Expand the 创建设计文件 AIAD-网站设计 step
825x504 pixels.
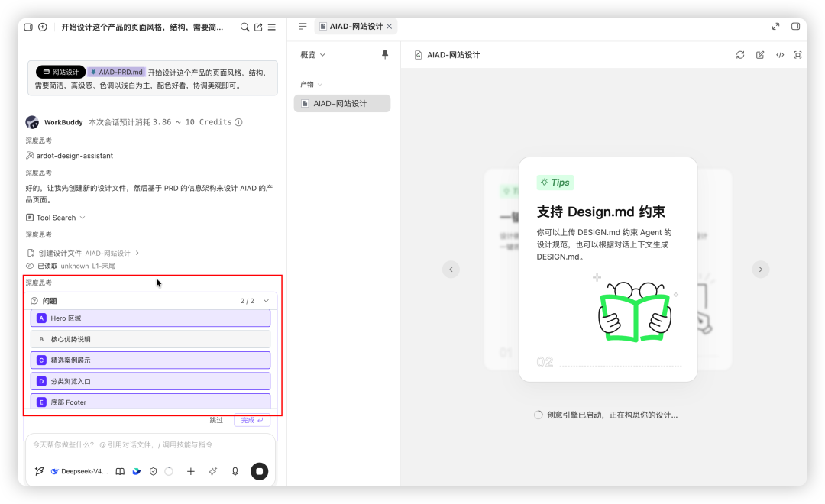(83, 253)
